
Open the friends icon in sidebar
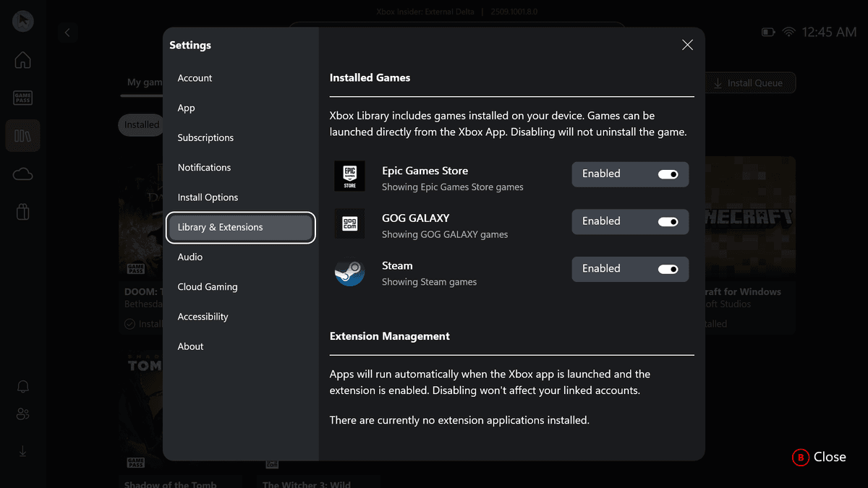tap(22, 414)
